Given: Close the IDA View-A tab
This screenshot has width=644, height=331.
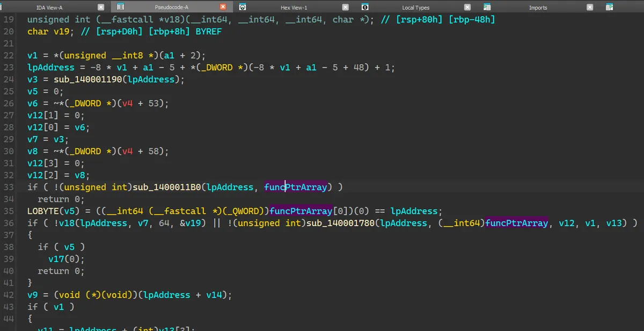Looking at the screenshot, I should pyautogui.click(x=101, y=8).
